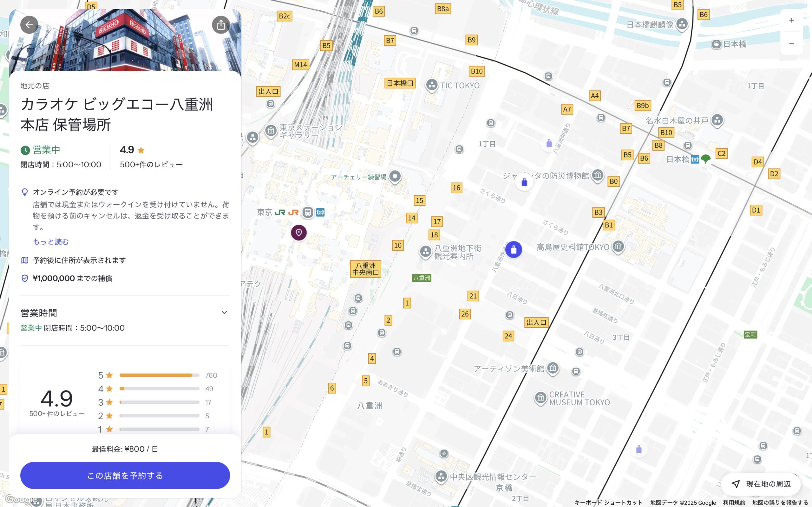Click the back arrow button
The width and height of the screenshot is (812, 507).
pyautogui.click(x=29, y=25)
